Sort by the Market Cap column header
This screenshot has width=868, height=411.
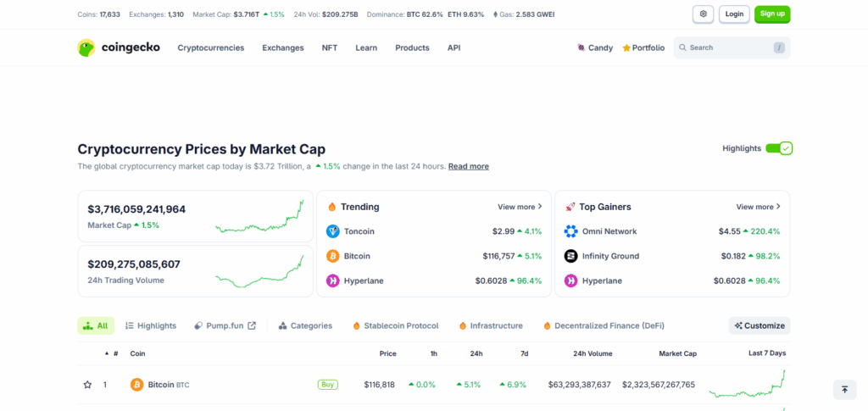pyautogui.click(x=677, y=353)
